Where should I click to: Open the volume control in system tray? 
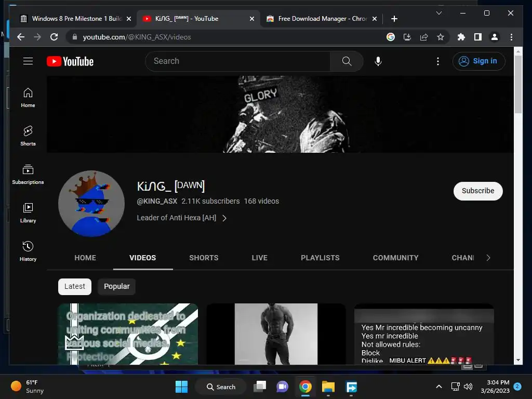468,387
